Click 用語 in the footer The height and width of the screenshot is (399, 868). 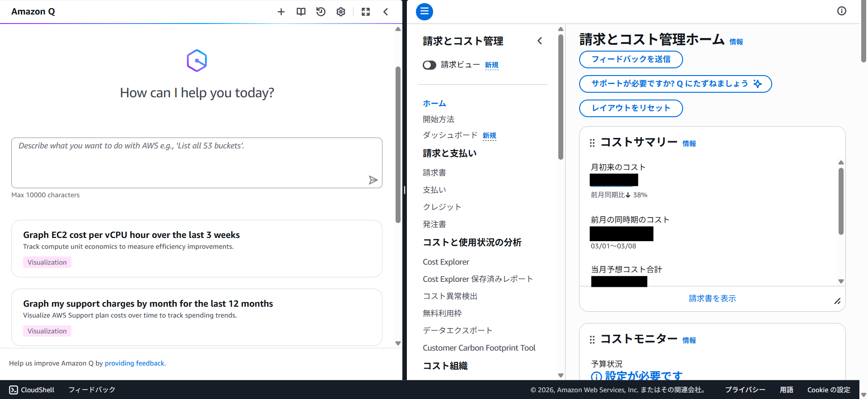(x=786, y=390)
